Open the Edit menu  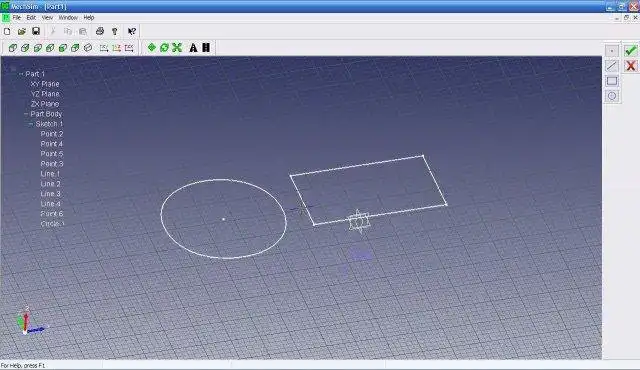pos(31,18)
